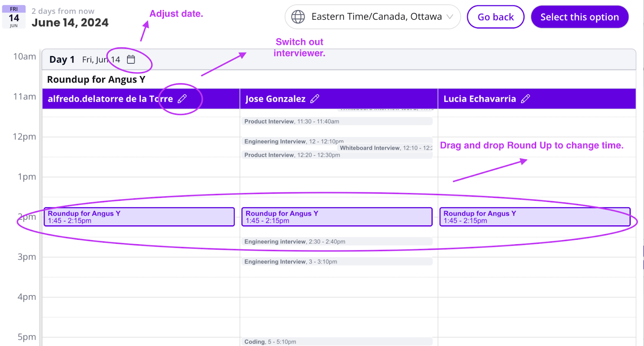Swap Lucia Echavarria via her edit pencil icon
The height and width of the screenshot is (346, 644).
point(526,98)
